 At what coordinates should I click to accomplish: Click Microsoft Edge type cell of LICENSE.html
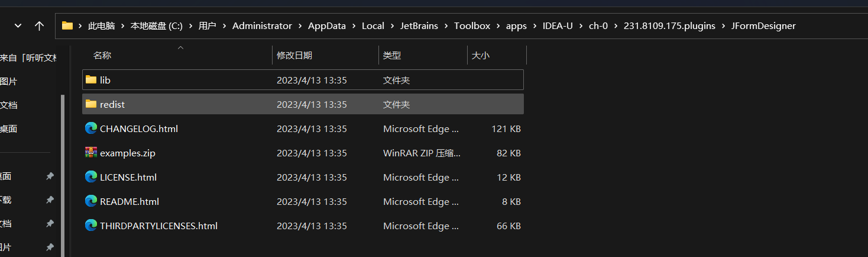click(x=420, y=177)
